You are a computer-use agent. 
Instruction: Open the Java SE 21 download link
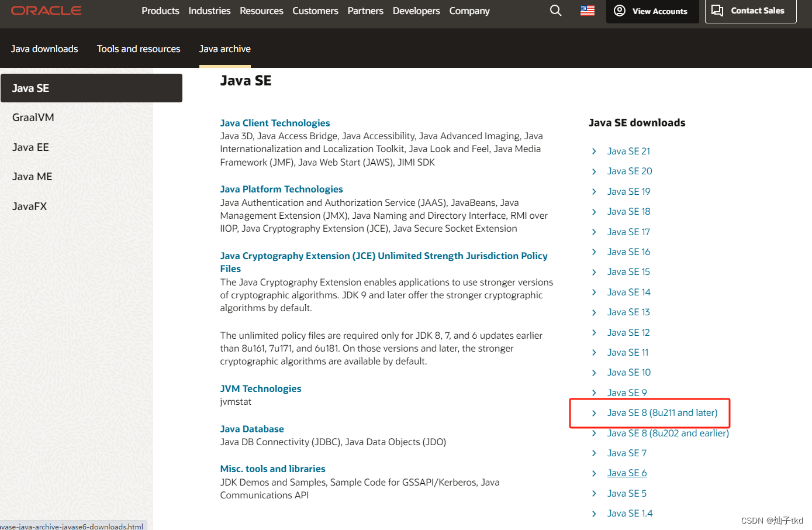(628, 152)
